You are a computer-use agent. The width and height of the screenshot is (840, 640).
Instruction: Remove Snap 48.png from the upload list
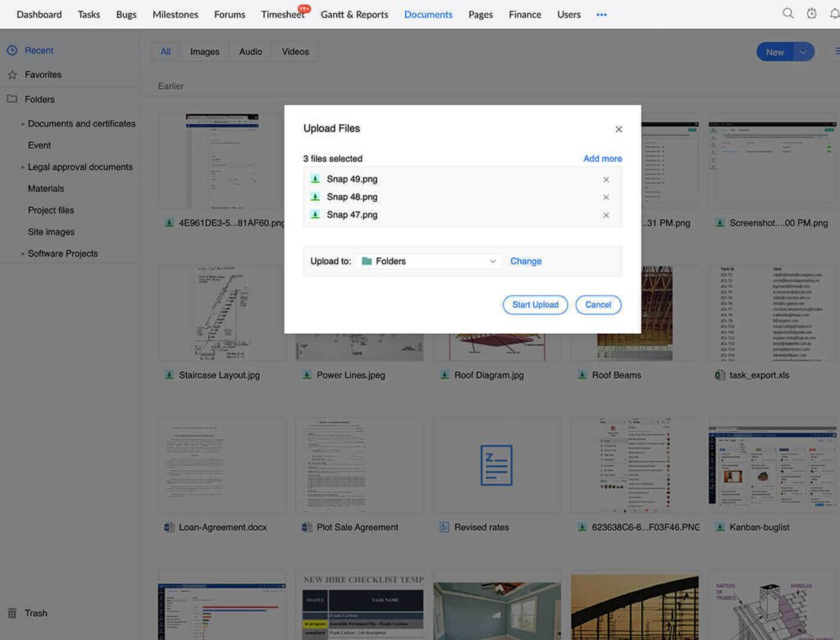coord(605,197)
